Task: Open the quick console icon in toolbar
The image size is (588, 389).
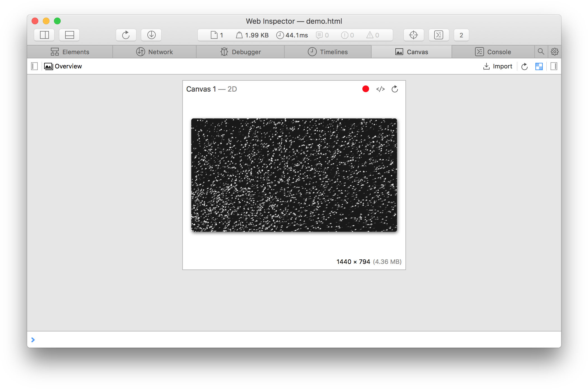Action: click(439, 35)
